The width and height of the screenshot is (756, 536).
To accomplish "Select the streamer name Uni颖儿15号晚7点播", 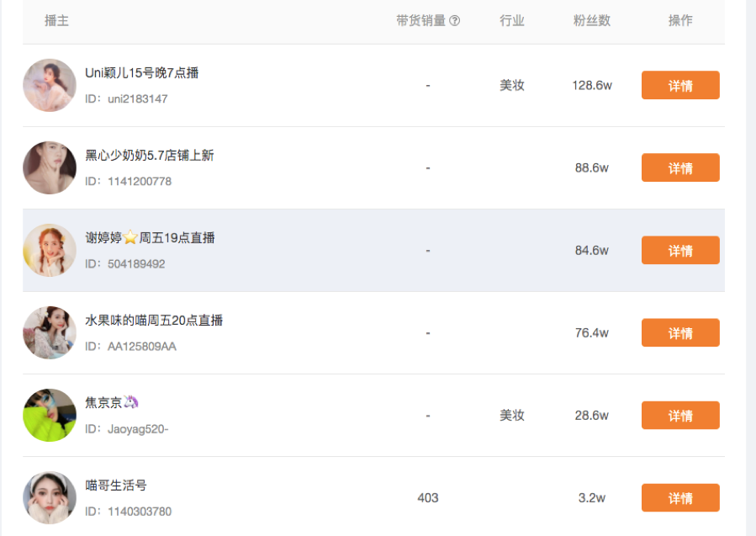I will coord(142,73).
